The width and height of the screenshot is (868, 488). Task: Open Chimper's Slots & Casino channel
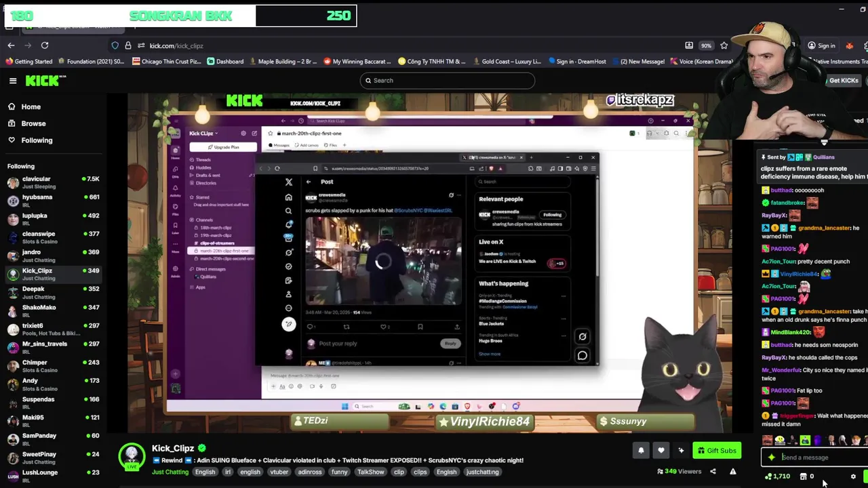click(53, 366)
